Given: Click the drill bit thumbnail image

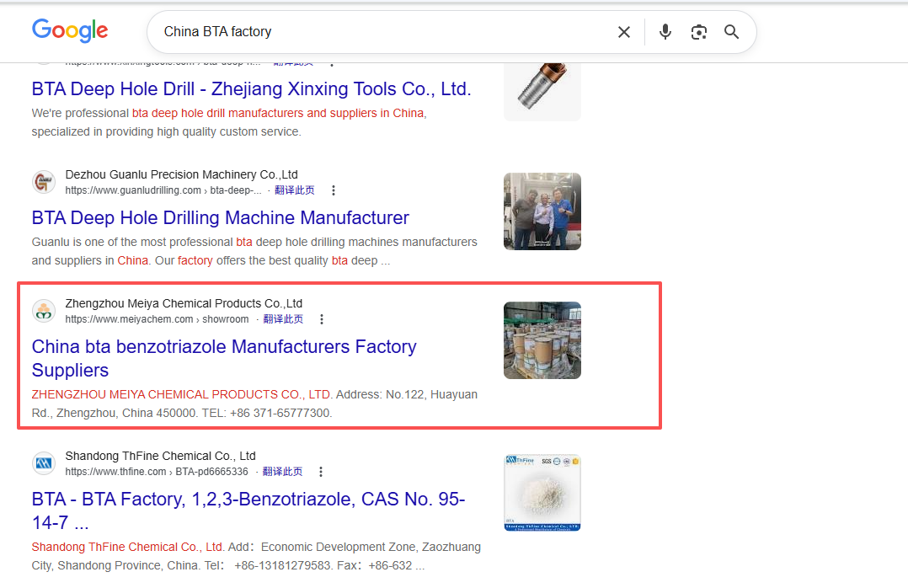Looking at the screenshot, I should (x=542, y=91).
